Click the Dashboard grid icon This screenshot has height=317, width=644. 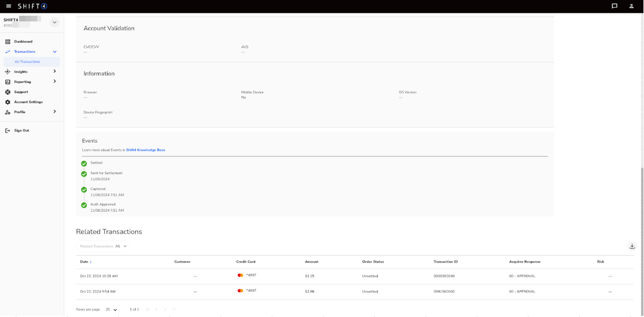(8, 42)
